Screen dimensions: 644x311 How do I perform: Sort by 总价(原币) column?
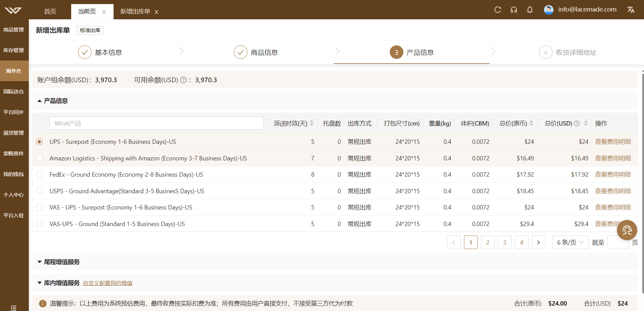[x=531, y=123]
